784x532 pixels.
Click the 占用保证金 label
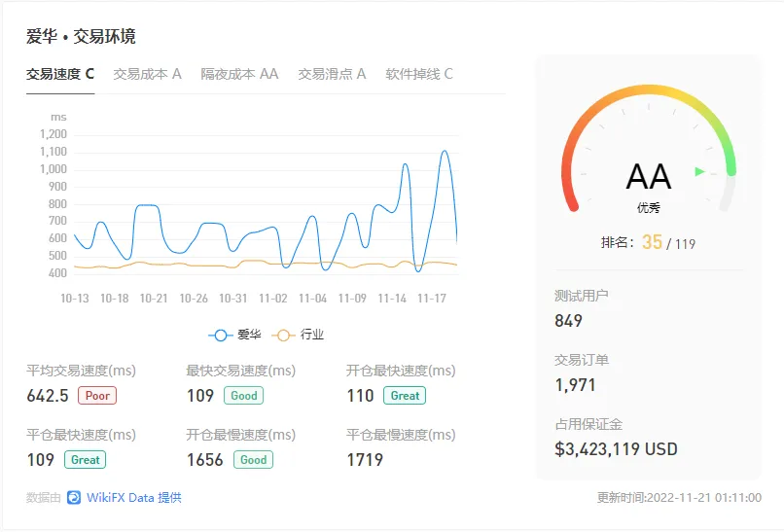[x=588, y=424]
